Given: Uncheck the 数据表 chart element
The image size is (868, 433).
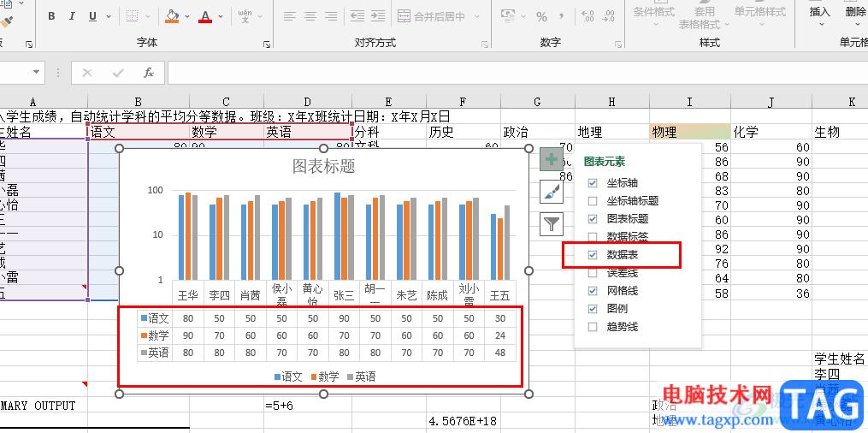Looking at the screenshot, I should 593,255.
